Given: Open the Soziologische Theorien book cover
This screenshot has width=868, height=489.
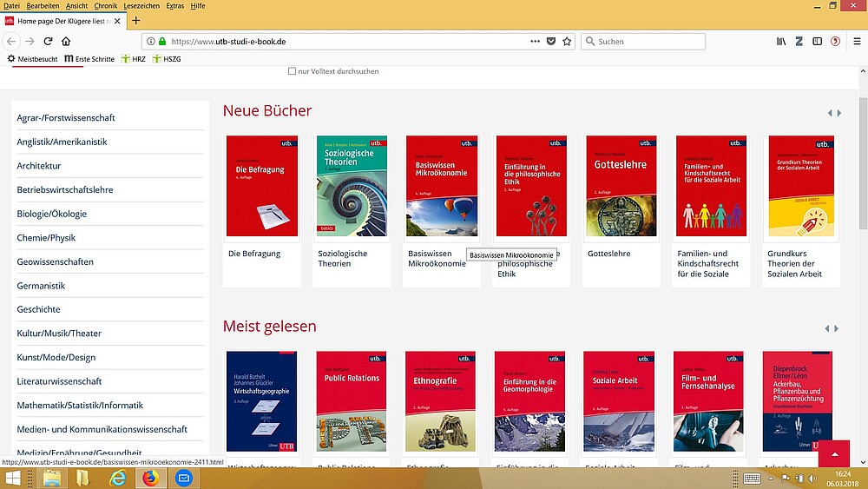Looking at the screenshot, I should click(x=352, y=186).
